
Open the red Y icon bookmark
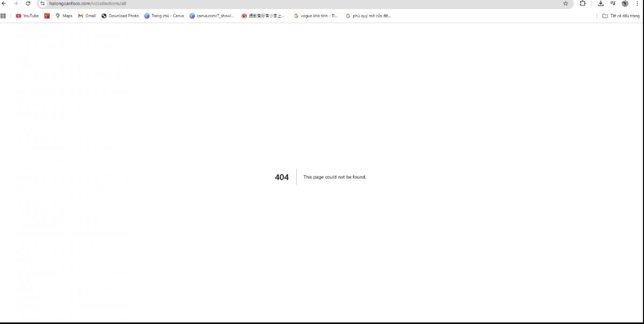pos(47,16)
